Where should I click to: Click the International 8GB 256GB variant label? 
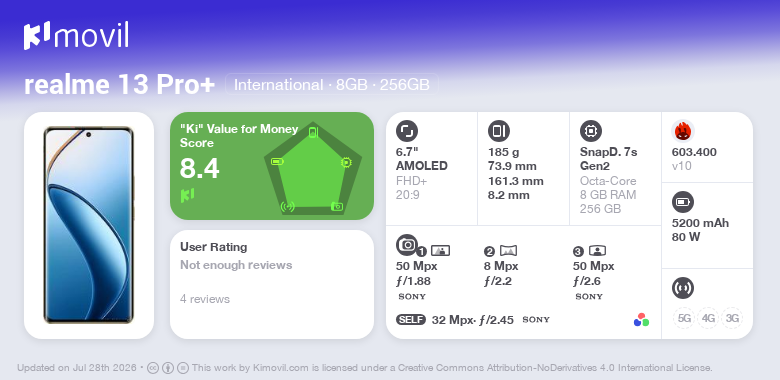pos(331,85)
